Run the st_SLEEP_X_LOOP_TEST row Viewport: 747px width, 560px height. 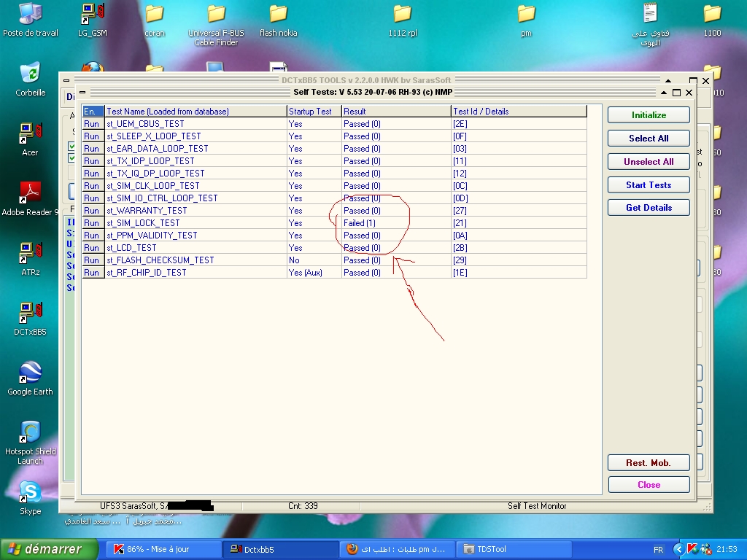[93, 136]
